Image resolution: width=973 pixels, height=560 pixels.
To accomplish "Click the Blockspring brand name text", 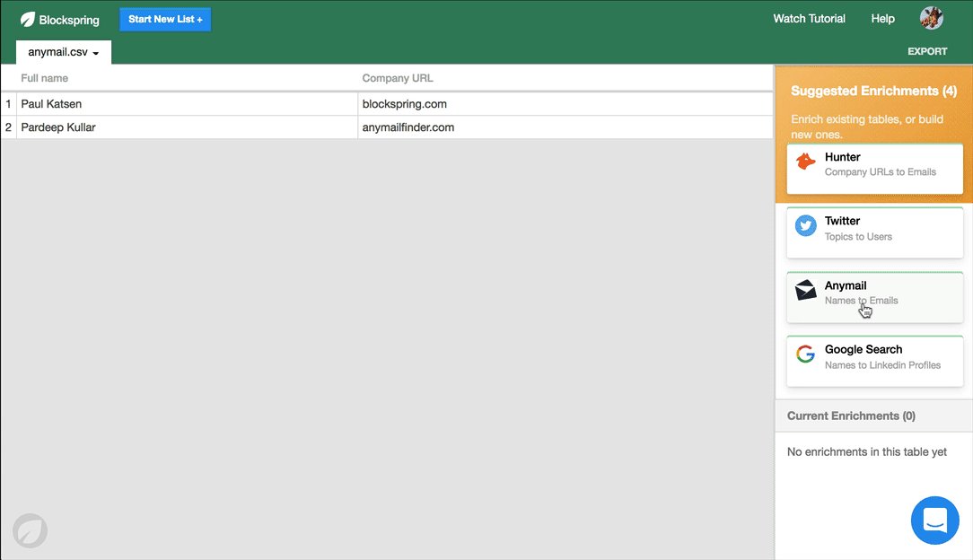I will coord(69,20).
